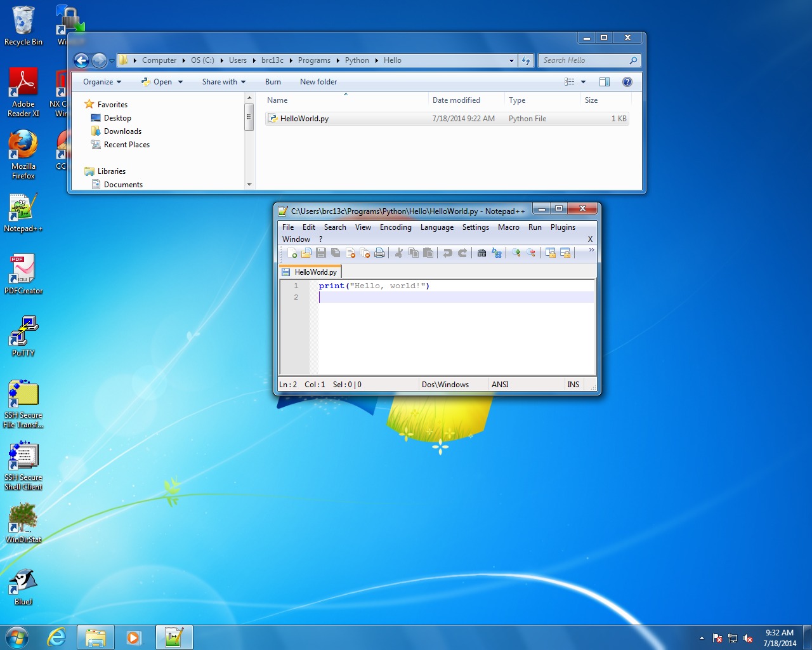
Task: Open the Share with dropdown
Action: click(x=223, y=82)
